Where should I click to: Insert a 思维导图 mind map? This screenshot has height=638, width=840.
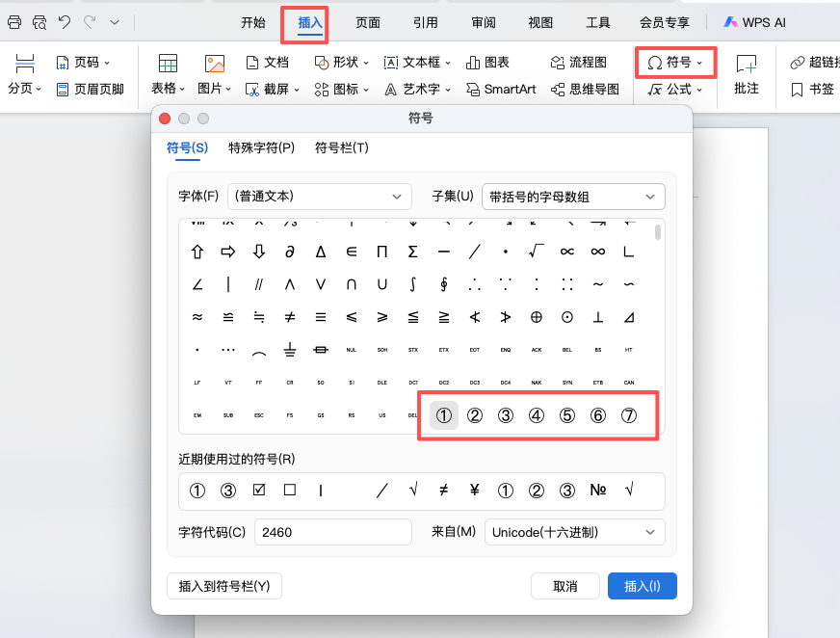[x=585, y=89]
